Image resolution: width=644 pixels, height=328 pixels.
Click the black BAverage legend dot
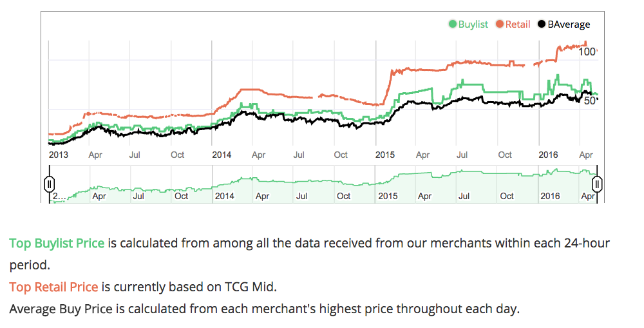click(x=542, y=24)
